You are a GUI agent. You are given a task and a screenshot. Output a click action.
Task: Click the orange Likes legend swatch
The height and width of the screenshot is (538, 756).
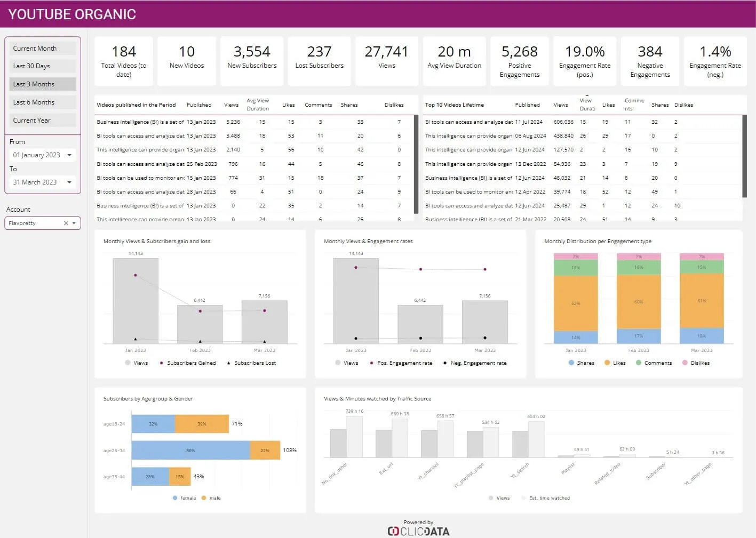(x=607, y=363)
